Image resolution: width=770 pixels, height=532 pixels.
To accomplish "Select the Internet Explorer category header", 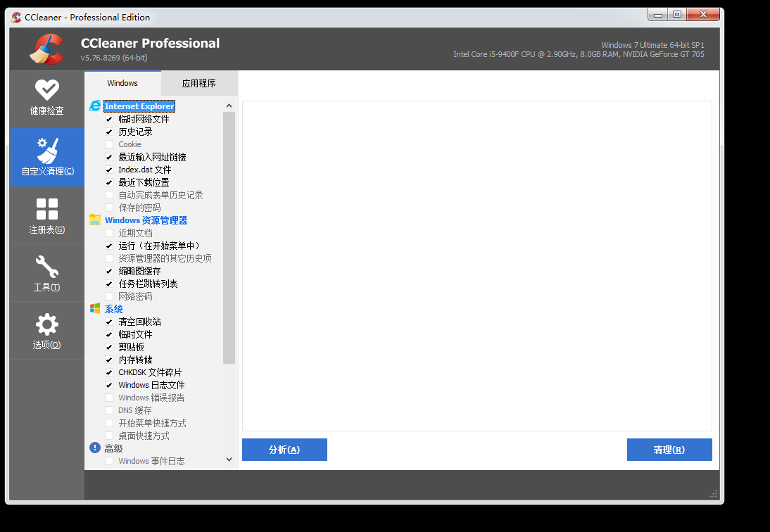I will [139, 106].
